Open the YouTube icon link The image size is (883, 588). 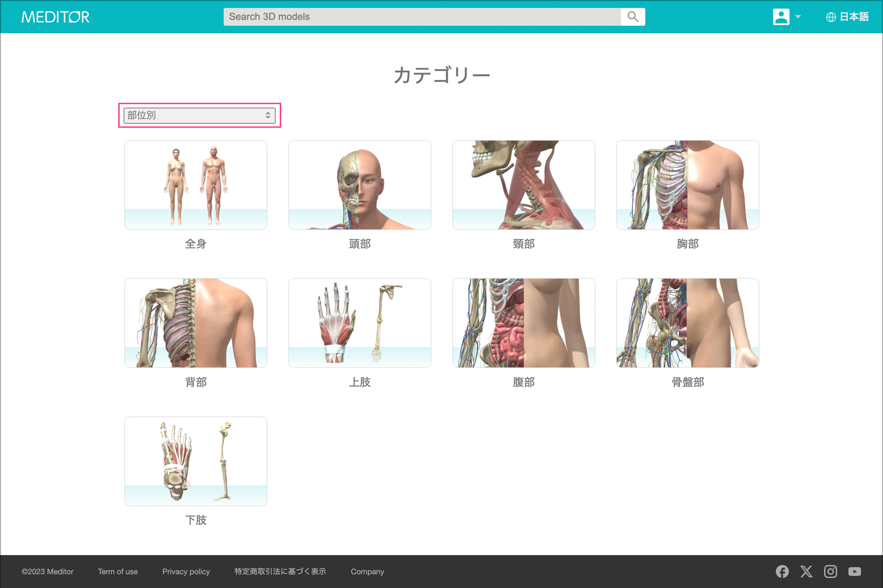(x=855, y=571)
